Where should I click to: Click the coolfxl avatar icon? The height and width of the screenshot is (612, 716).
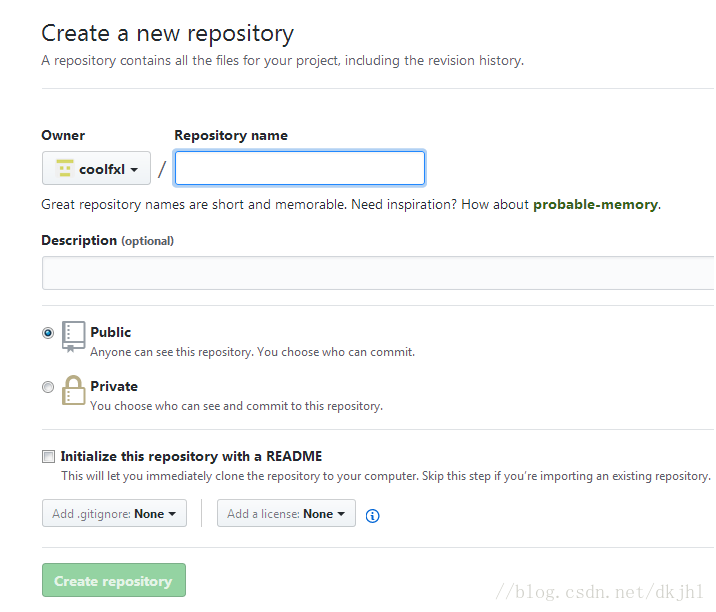point(64,169)
